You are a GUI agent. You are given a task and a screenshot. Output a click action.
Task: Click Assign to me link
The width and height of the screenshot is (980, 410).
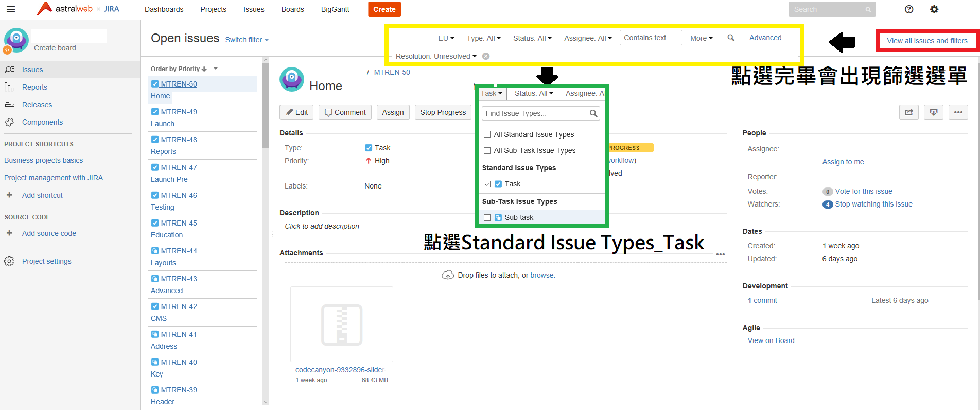(x=843, y=162)
